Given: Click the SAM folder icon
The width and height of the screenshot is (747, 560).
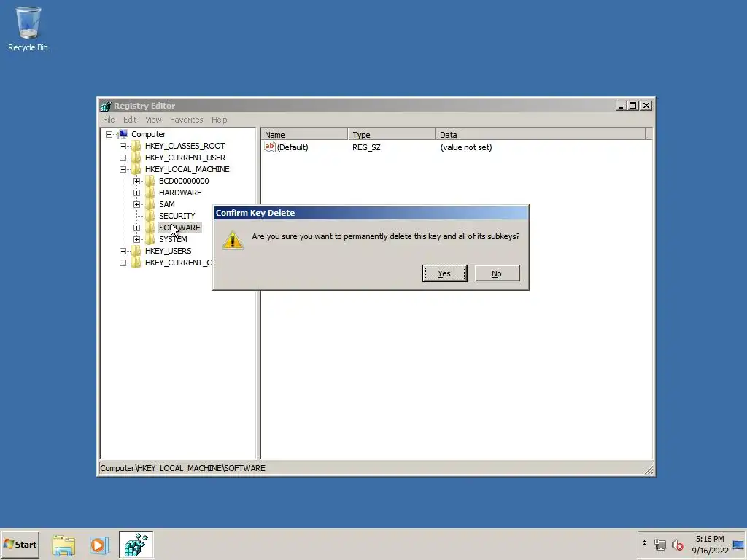Looking at the screenshot, I should point(150,204).
